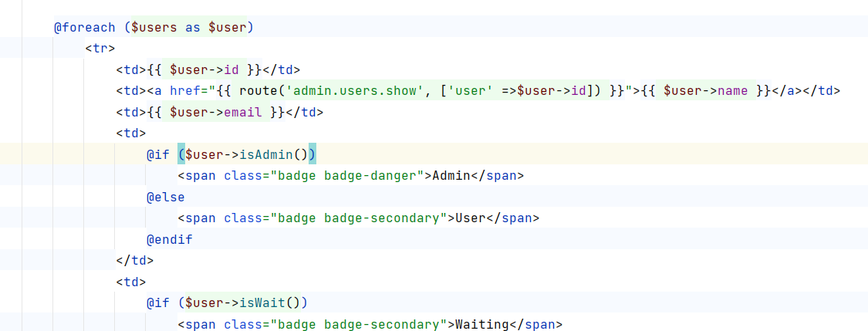This screenshot has width=868, height=331.
Task: Click $user->name inside the anchor
Action: [x=705, y=91]
